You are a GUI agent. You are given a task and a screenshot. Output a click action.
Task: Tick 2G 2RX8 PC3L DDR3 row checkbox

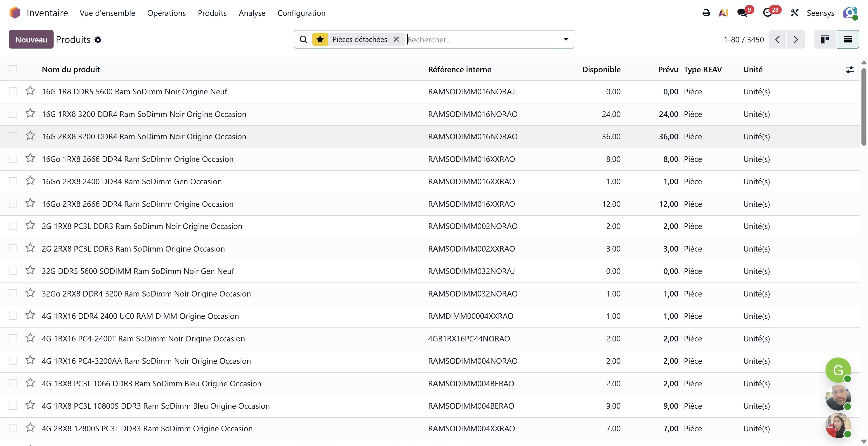(13, 249)
